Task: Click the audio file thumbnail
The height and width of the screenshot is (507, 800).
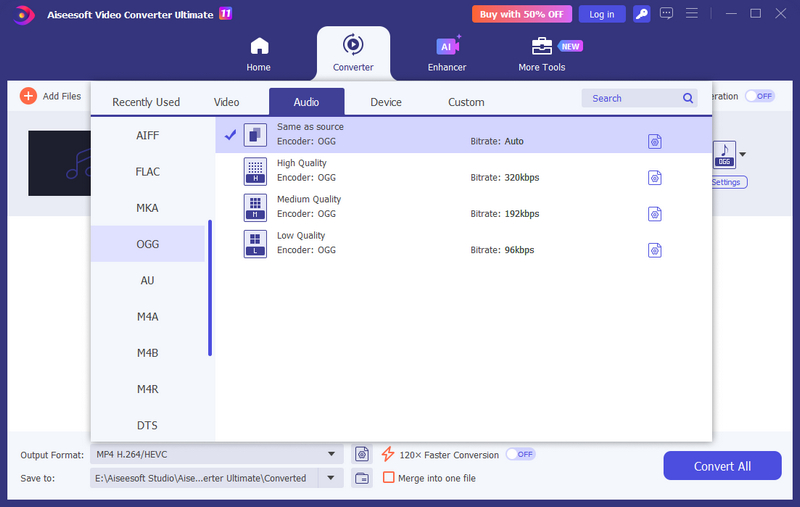Action: (x=60, y=163)
